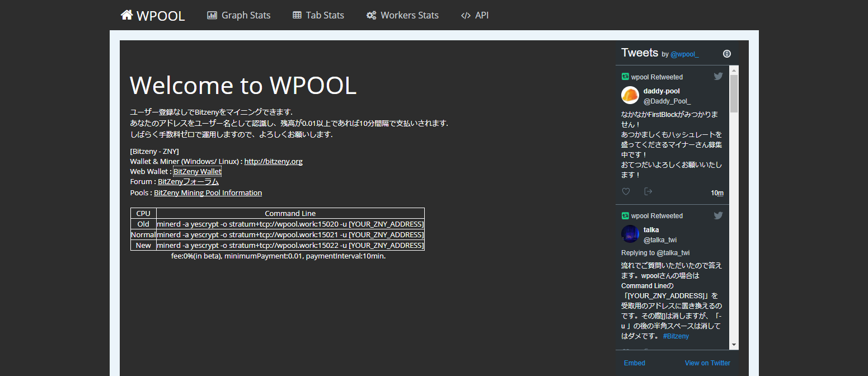Open the @talka_twi handle
This screenshot has width=868, height=376.
[660, 240]
